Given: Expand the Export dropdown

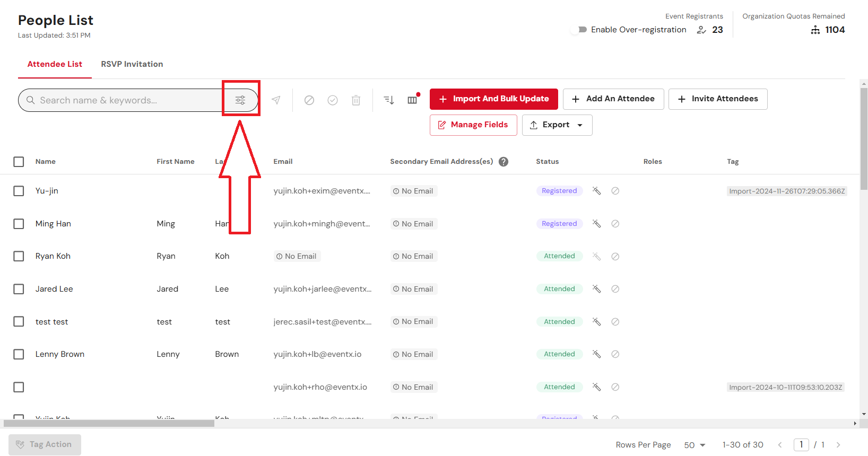Looking at the screenshot, I should [557, 125].
